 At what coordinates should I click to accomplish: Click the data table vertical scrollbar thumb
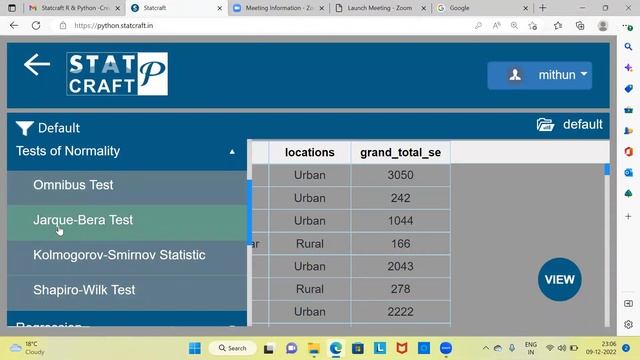(x=607, y=169)
